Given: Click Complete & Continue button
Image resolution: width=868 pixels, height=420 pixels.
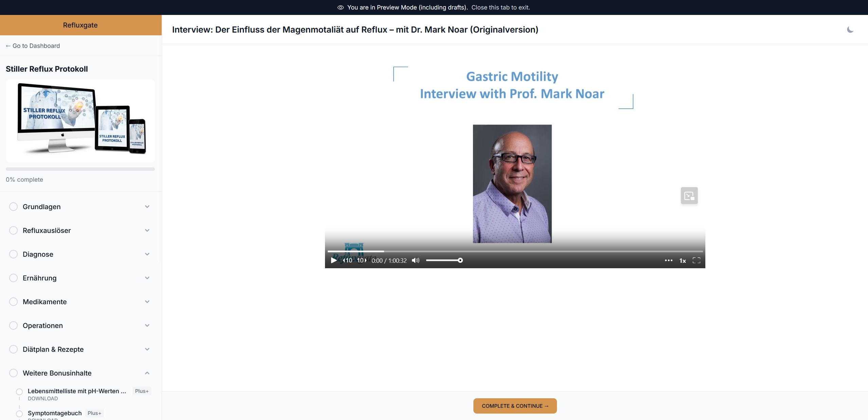Looking at the screenshot, I should [x=515, y=406].
